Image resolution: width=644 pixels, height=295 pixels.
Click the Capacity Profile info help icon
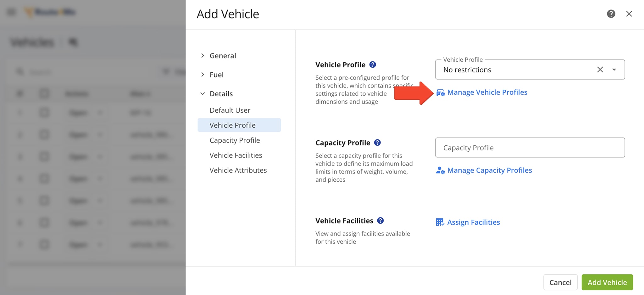pos(377,143)
